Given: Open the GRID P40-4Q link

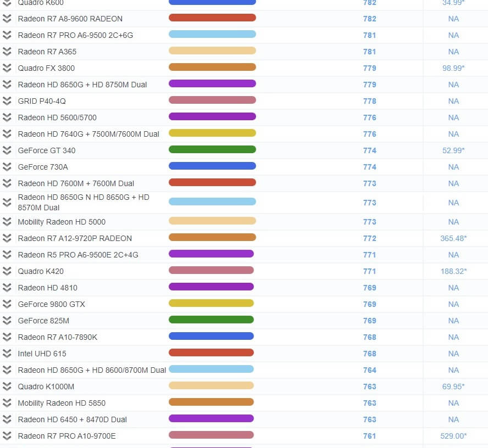Looking at the screenshot, I should (42, 101).
